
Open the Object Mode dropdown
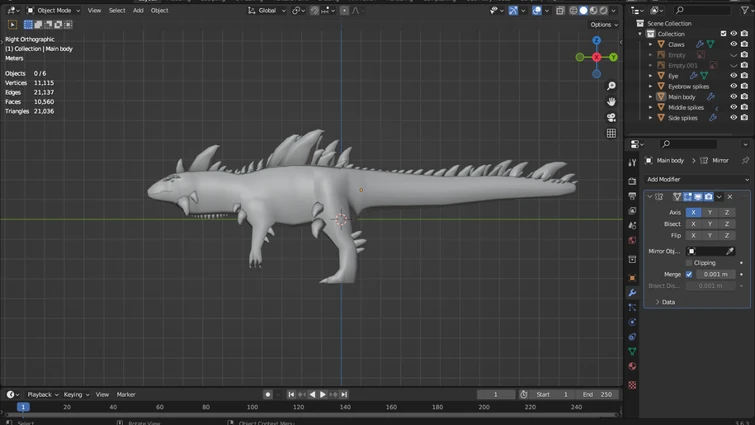pos(52,10)
